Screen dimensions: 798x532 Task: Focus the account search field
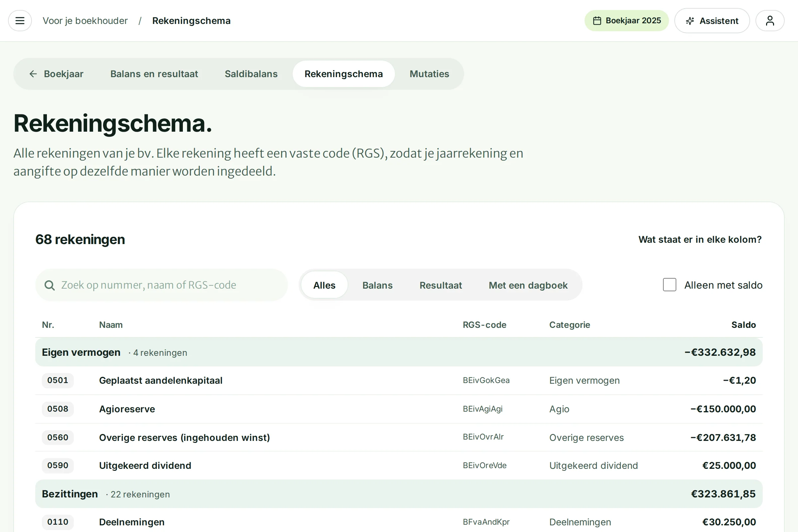point(162,285)
